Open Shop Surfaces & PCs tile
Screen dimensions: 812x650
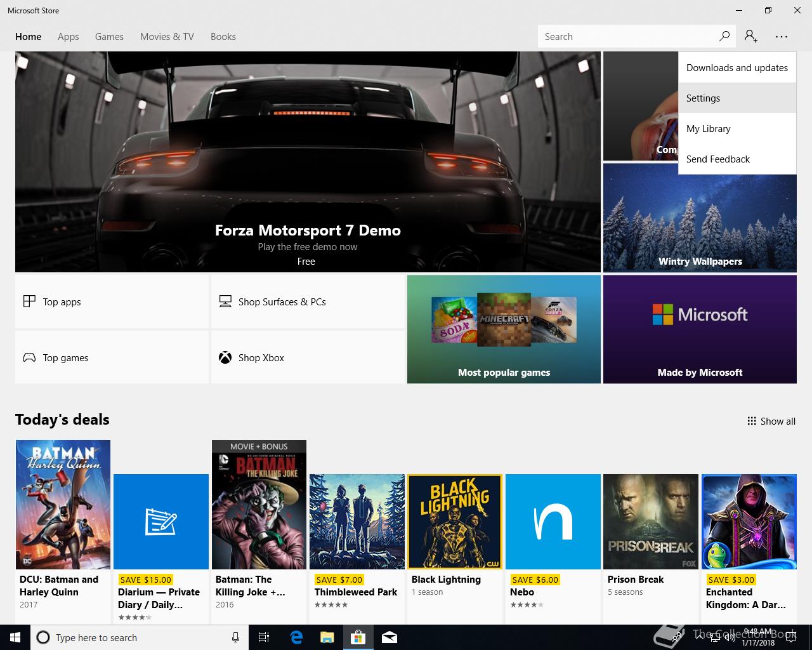click(x=308, y=302)
